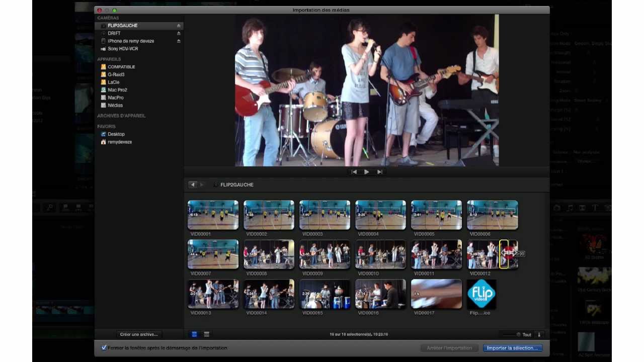Select clip VID00007 thumbnail
The image size is (644, 362).
point(213,254)
